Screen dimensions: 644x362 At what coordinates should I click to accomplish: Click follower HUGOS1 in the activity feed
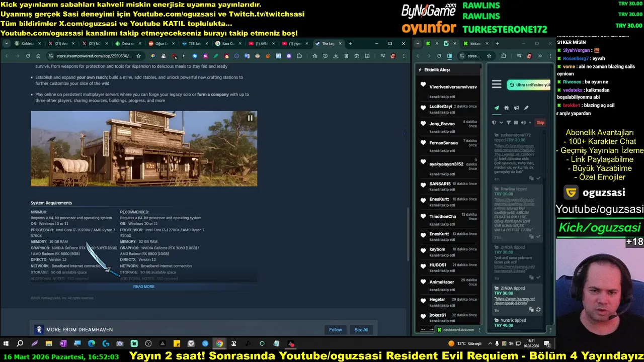[438, 265]
